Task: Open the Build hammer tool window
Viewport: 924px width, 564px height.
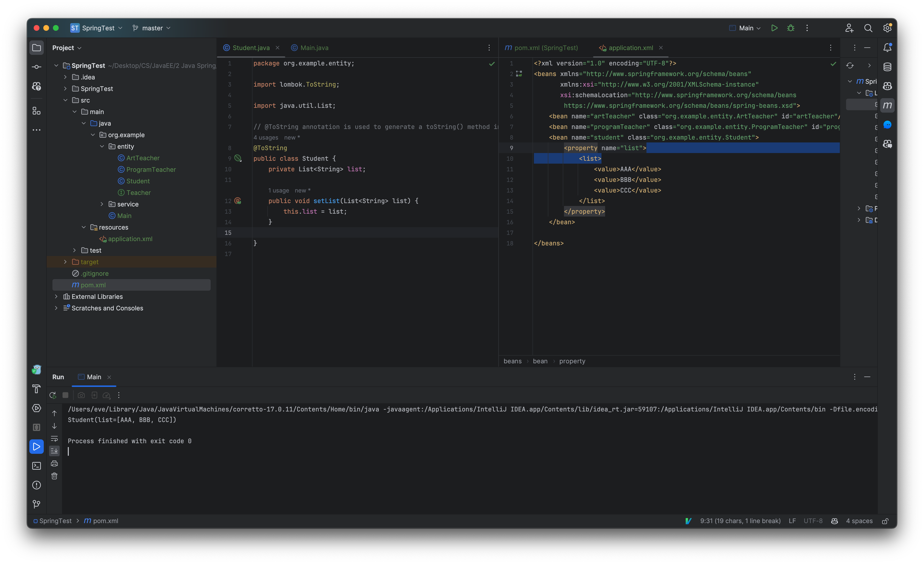Action: pyautogui.click(x=36, y=389)
